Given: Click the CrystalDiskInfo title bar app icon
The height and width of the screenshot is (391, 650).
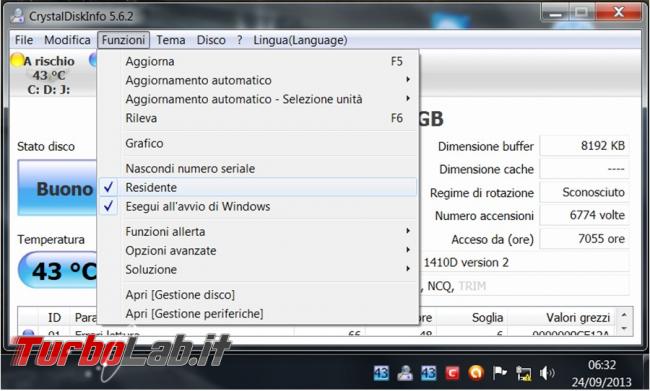Looking at the screenshot, I should 18,16.
